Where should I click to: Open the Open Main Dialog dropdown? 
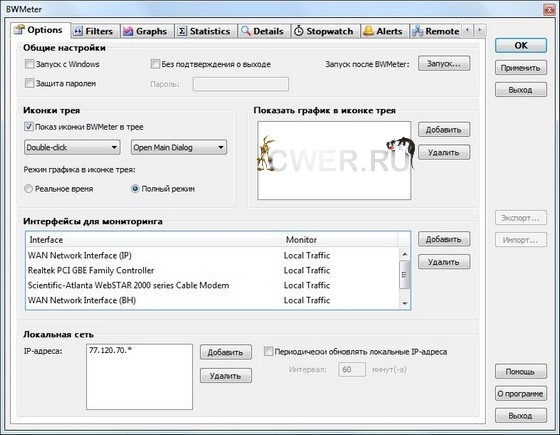point(179,147)
